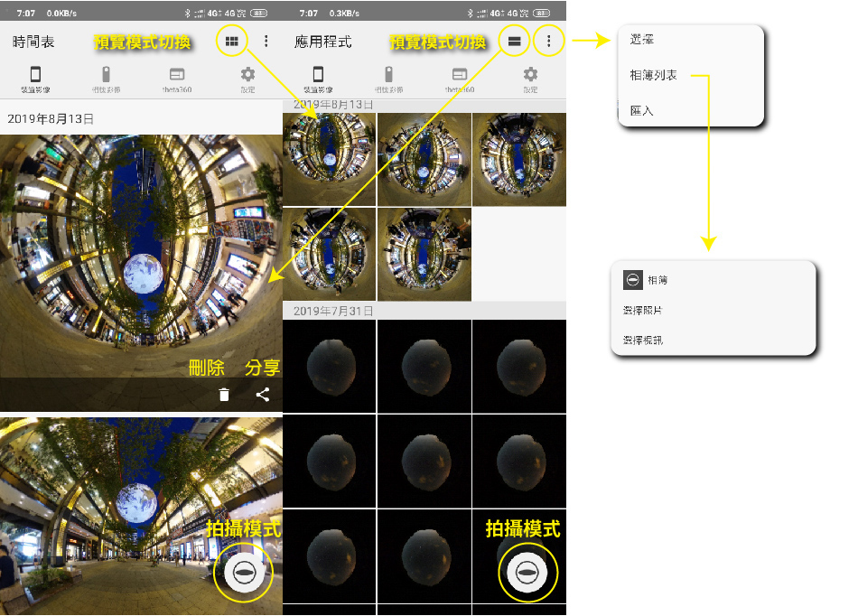Open the theta360 tab on left screen
The height and width of the screenshot is (616, 858).
click(176, 79)
